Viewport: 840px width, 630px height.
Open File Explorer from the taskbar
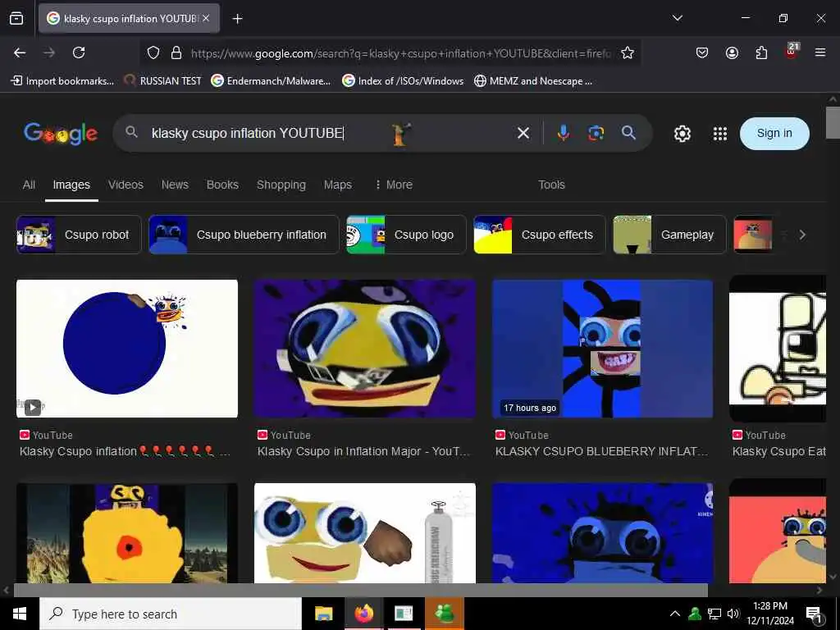[323, 614]
